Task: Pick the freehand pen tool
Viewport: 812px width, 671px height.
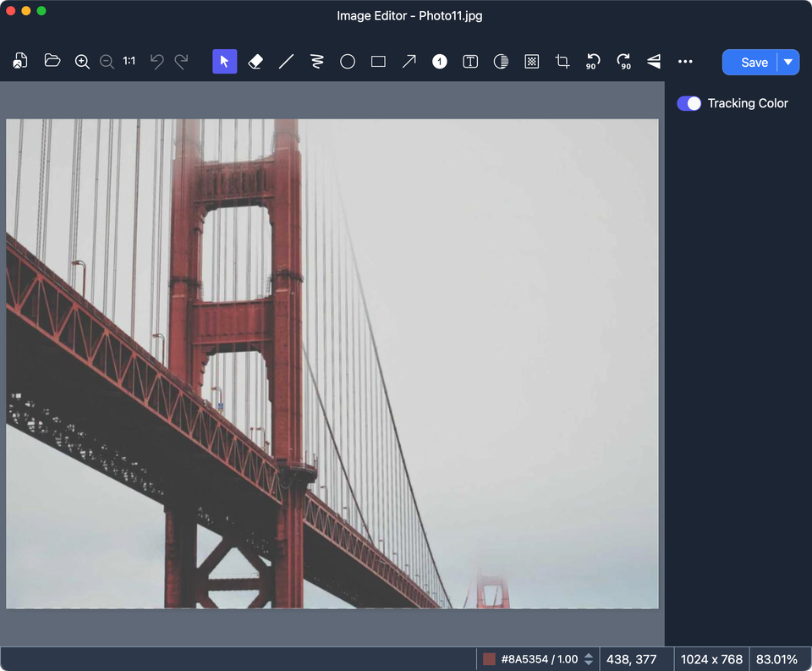Action: [316, 61]
